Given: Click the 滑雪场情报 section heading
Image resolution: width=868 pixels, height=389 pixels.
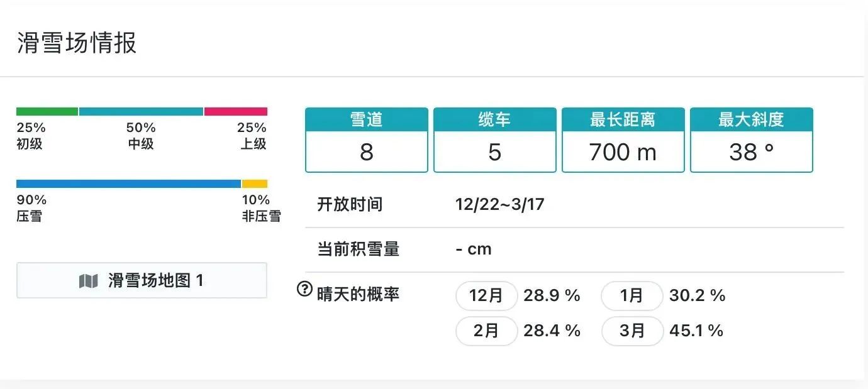Looking at the screenshot, I should (x=77, y=43).
